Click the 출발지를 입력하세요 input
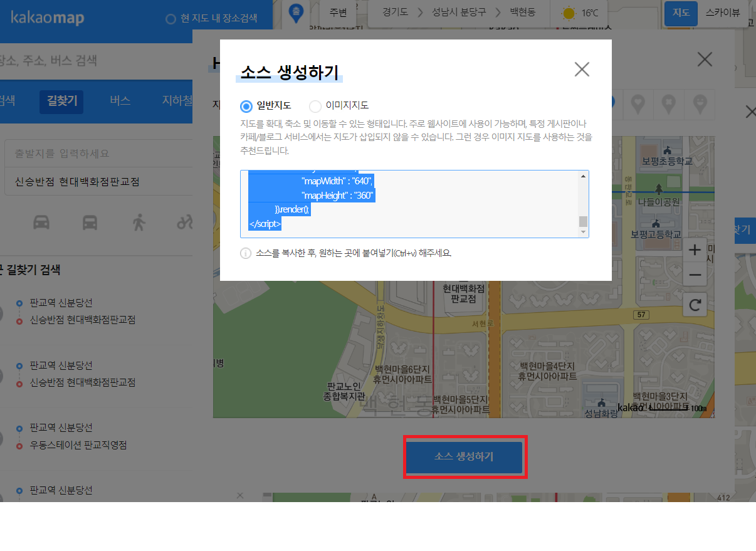This screenshot has width=756, height=551. coord(98,154)
